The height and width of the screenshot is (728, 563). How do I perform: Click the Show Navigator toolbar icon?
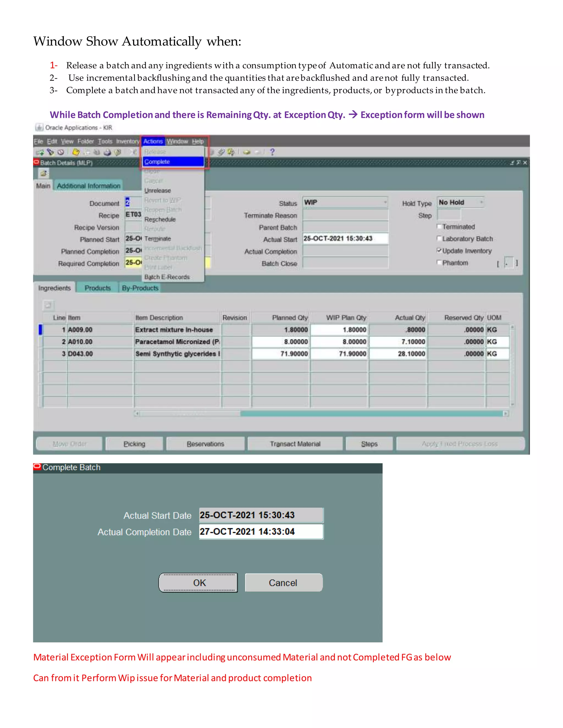click(61, 152)
